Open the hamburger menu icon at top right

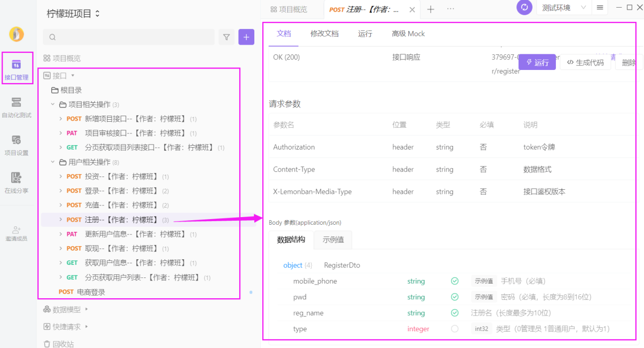coord(600,8)
